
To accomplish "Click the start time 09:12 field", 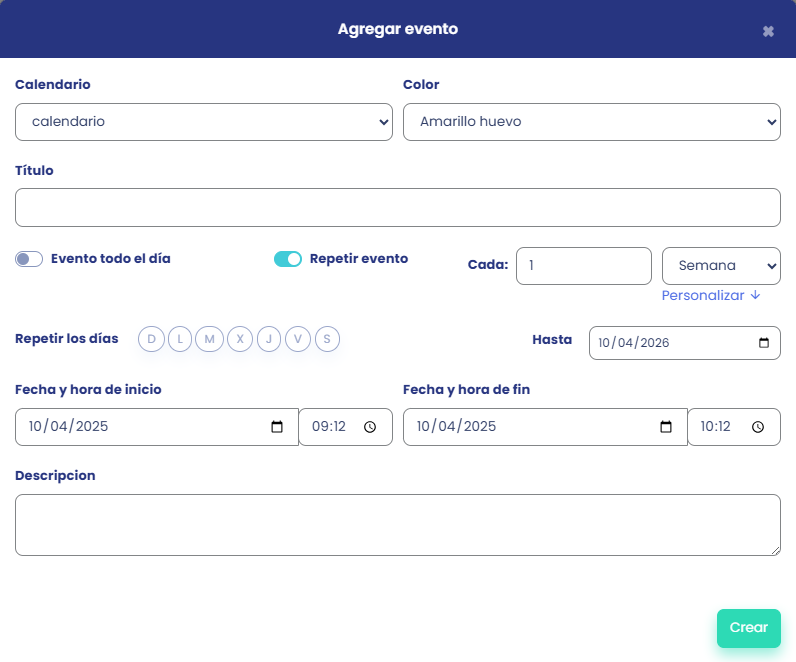I will coord(346,427).
